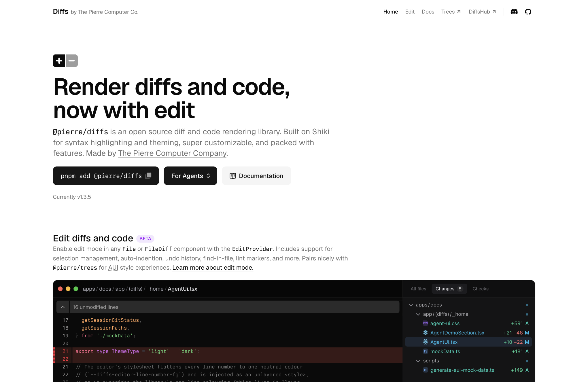The height and width of the screenshot is (382, 588).
Task: Click the green window dot
Action: pos(76,289)
